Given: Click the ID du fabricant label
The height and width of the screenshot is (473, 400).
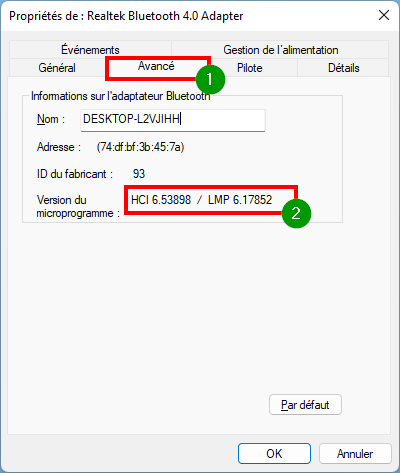Looking at the screenshot, I should (x=75, y=174).
